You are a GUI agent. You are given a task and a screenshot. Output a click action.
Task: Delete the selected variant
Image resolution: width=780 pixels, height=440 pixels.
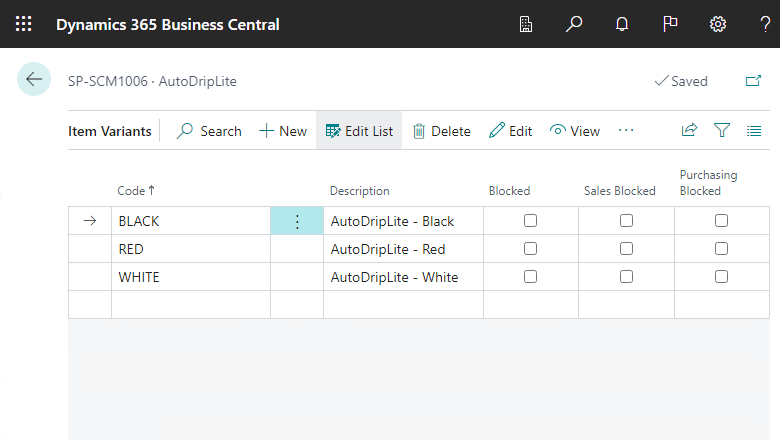click(x=442, y=131)
